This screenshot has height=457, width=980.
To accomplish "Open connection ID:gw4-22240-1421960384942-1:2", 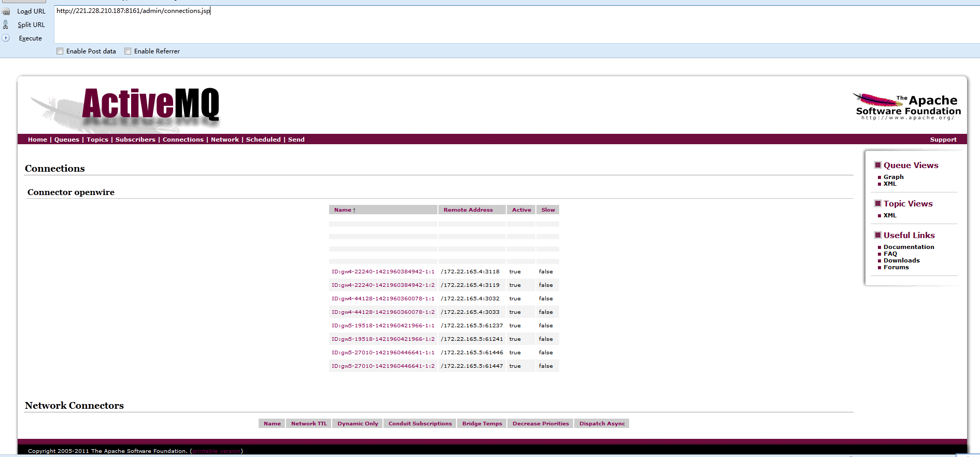I will (383, 285).
